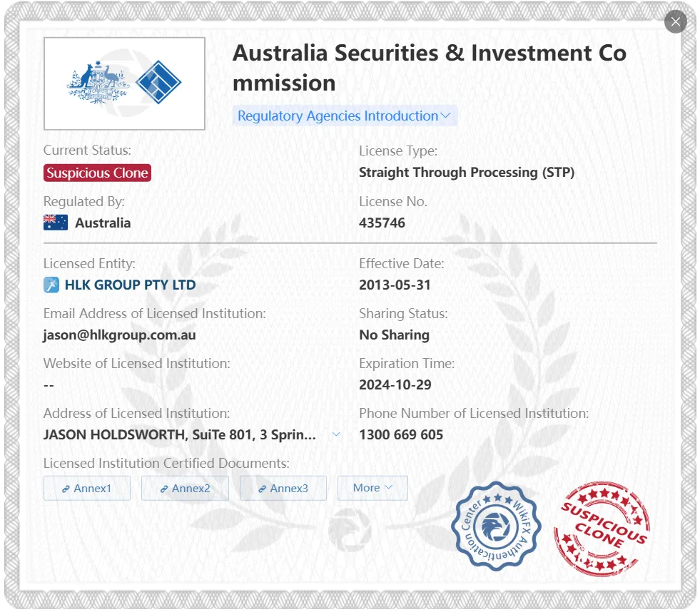This screenshot has height=612, width=700.
Task: Open the Annex1 certified document
Action: pos(87,488)
